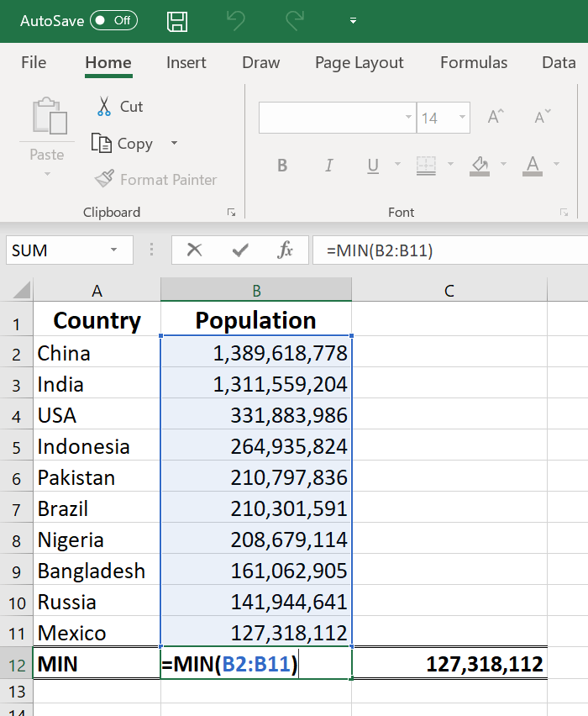Viewport: 588px width, 716px height.
Task: Toggle AutoSave switch
Action: [x=113, y=20]
